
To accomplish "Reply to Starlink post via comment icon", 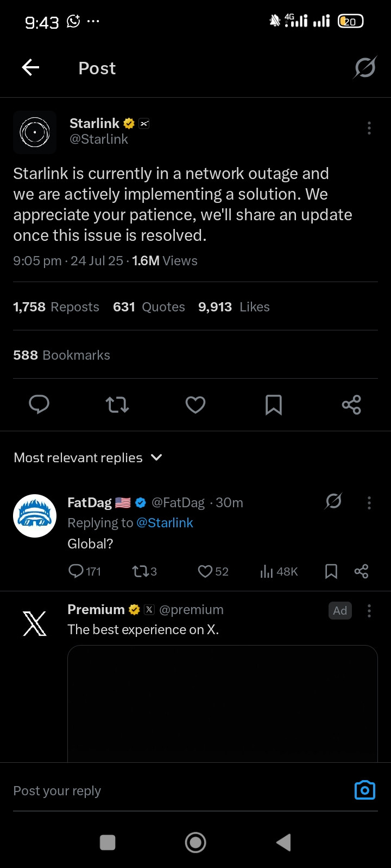I will pyautogui.click(x=39, y=405).
